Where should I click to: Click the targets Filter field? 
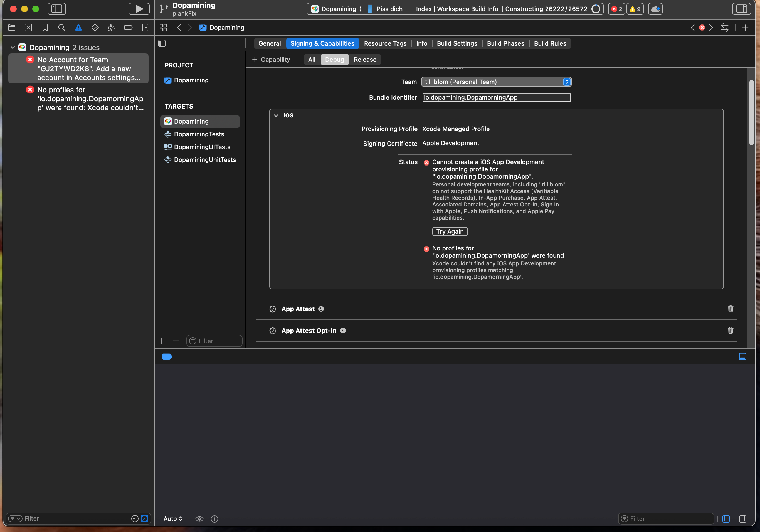tap(214, 341)
